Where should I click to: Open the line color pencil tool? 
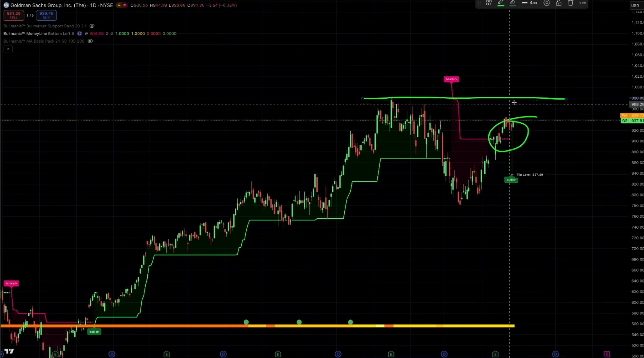(501, 2)
